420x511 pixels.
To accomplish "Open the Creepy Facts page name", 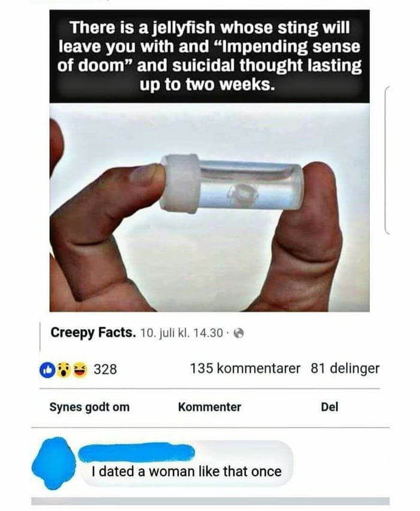I will tap(93, 333).
